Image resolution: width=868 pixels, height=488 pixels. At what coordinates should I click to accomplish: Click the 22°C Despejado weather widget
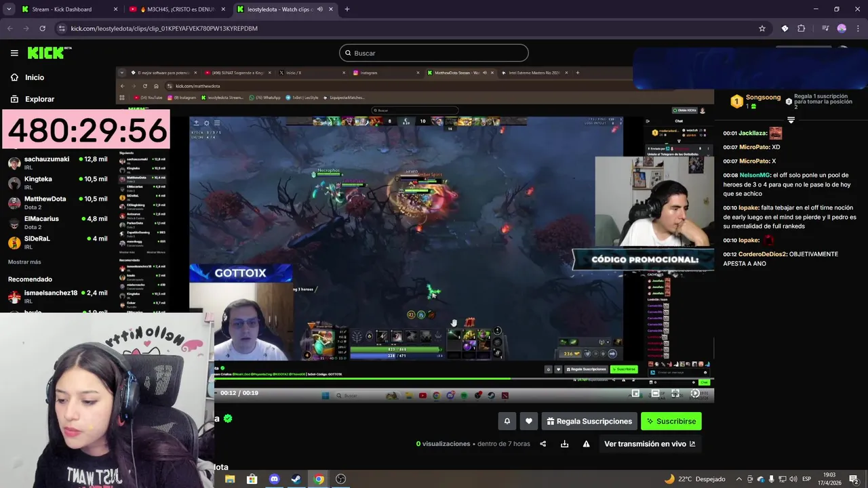pyautogui.click(x=694, y=479)
